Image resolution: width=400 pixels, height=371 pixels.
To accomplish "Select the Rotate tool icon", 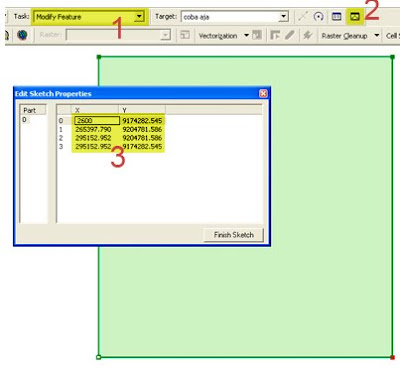I will click(x=319, y=16).
